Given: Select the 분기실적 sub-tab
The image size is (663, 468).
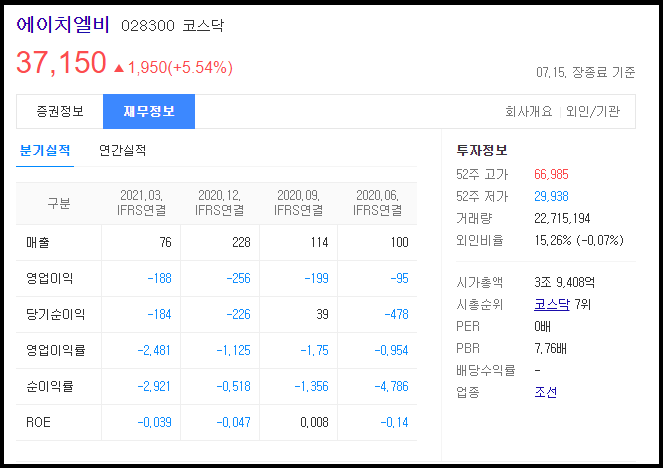Looking at the screenshot, I should point(45,151).
